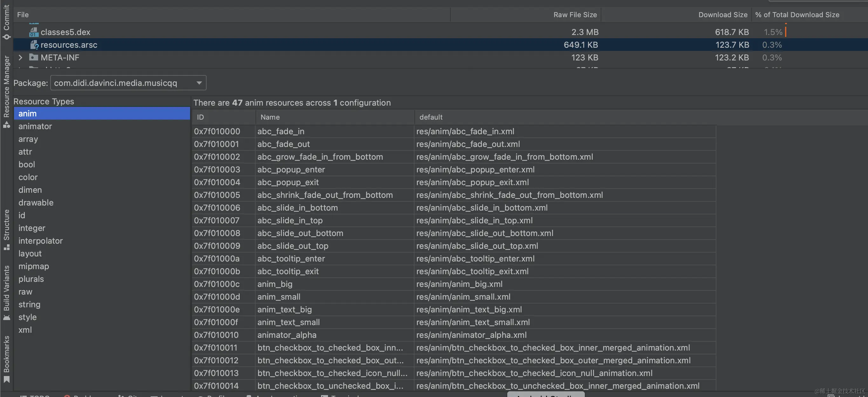The image size is (868, 397).
Task: Select the animator resource type
Action: (102, 127)
